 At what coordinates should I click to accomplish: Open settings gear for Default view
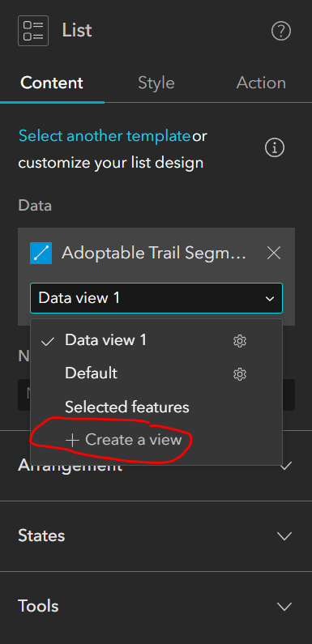pos(240,373)
